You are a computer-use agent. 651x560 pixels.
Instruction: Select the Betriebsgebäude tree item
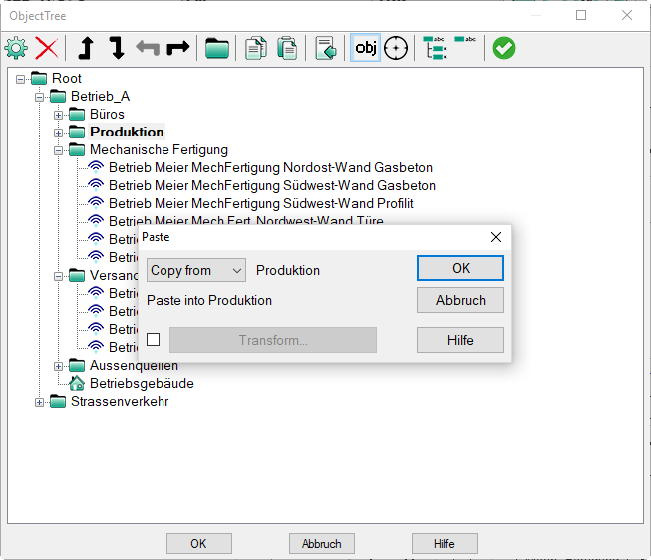[142, 383]
